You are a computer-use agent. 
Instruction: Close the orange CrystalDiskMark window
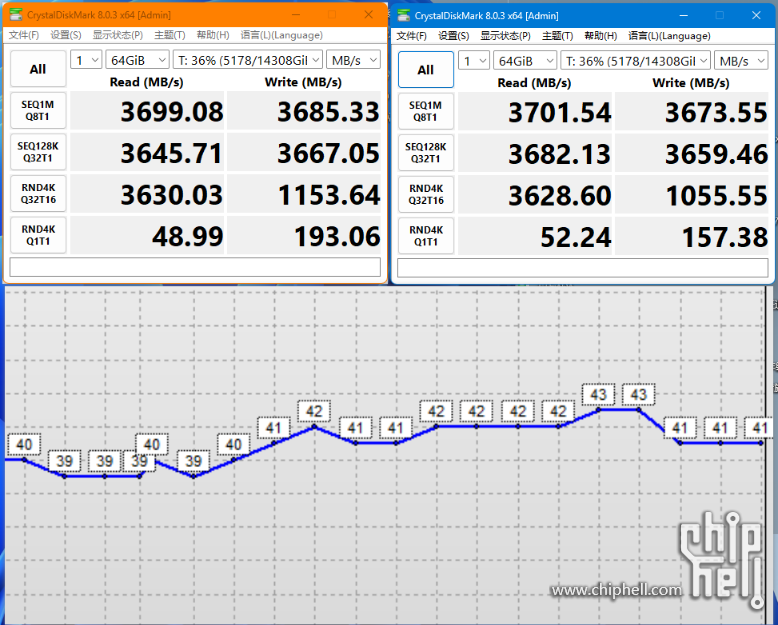368,14
